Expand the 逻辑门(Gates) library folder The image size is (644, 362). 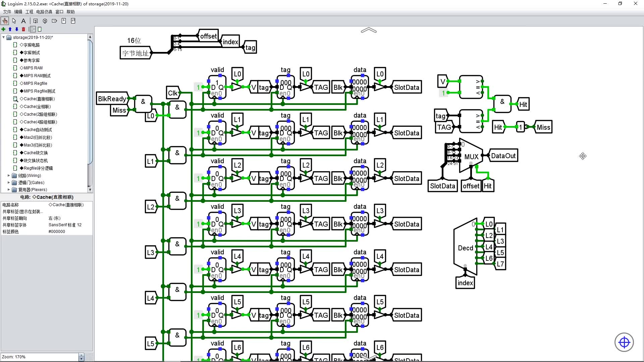point(9,182)
